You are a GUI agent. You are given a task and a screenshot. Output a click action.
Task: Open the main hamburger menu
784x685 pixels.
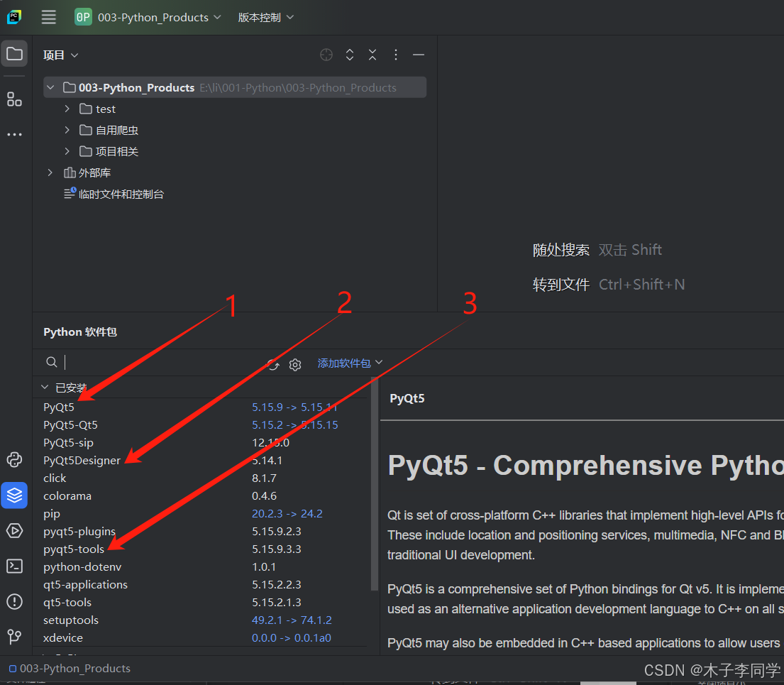(x=48, y=17)
